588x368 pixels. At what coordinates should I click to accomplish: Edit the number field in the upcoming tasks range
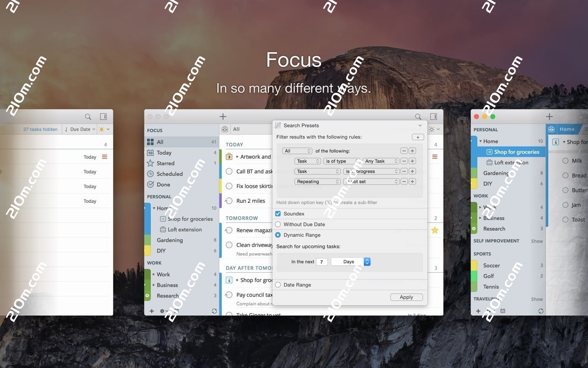pos(322,261)
